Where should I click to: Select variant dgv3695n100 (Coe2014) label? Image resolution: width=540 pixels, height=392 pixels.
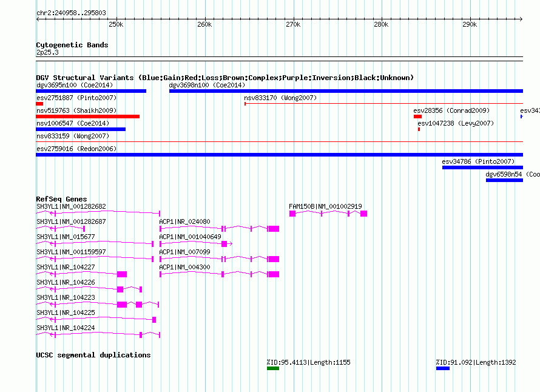click(75, 85)
